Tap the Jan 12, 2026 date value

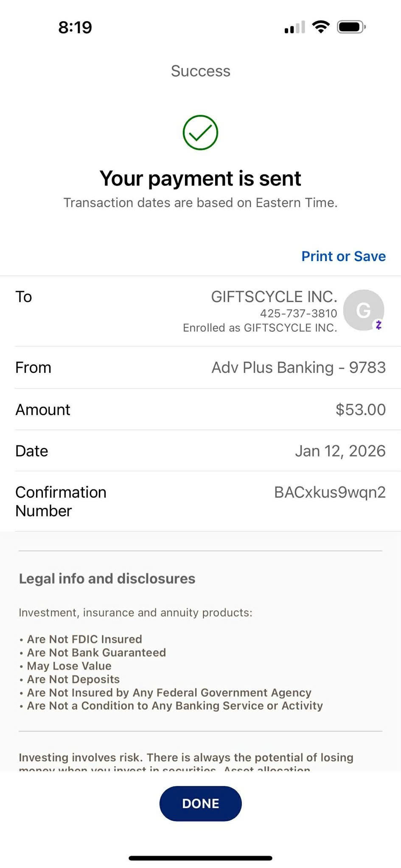click(x=340, y=451)
